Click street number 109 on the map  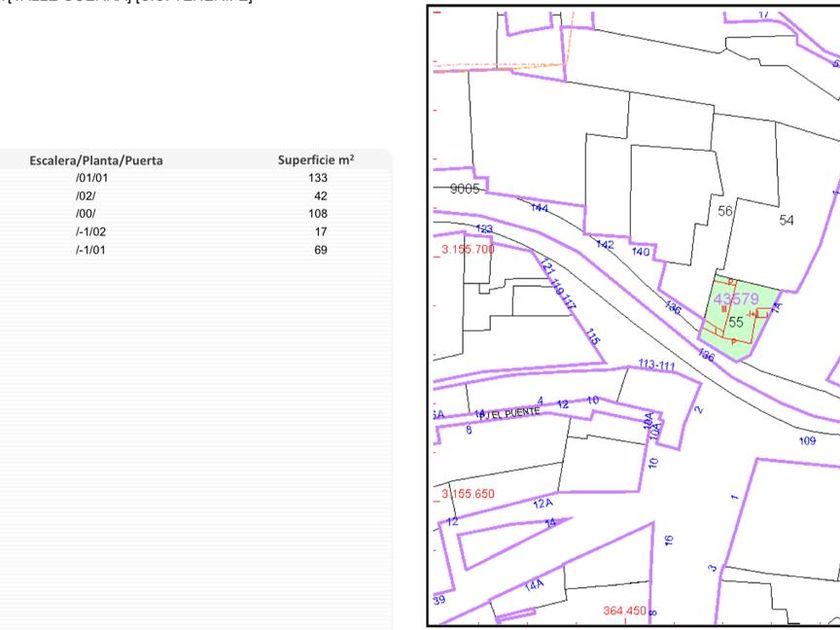(807, 440)
